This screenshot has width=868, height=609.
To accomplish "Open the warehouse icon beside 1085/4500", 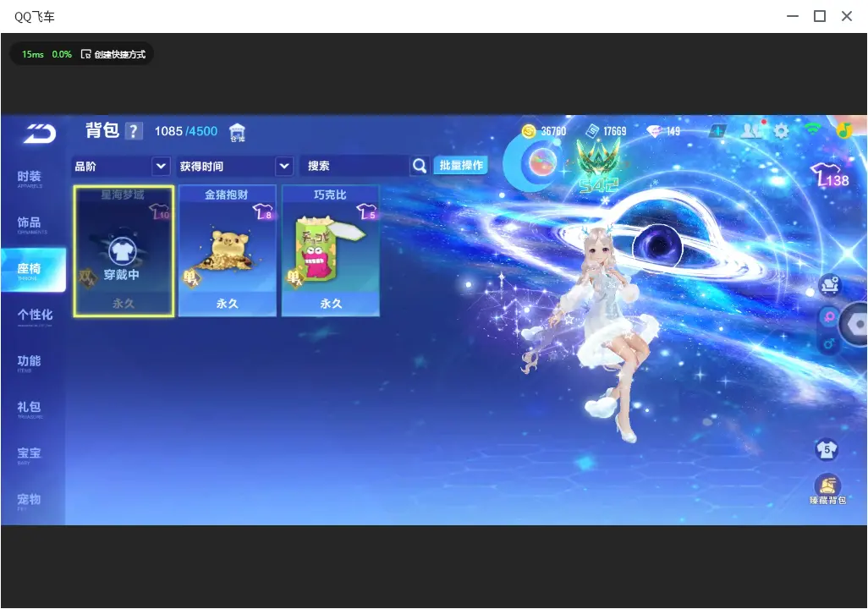I will tap(237, 133).
